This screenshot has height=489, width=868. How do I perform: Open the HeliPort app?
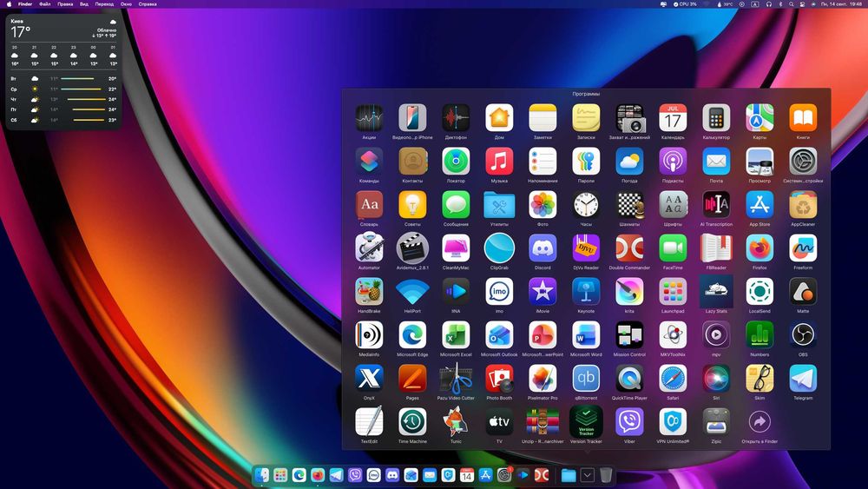(x=412, y=291)
